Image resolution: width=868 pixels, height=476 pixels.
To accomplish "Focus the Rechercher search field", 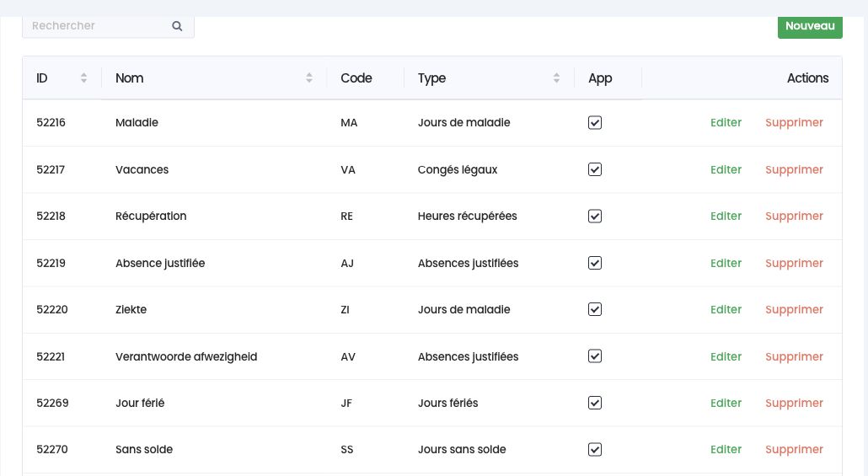I will coord(108,26).
